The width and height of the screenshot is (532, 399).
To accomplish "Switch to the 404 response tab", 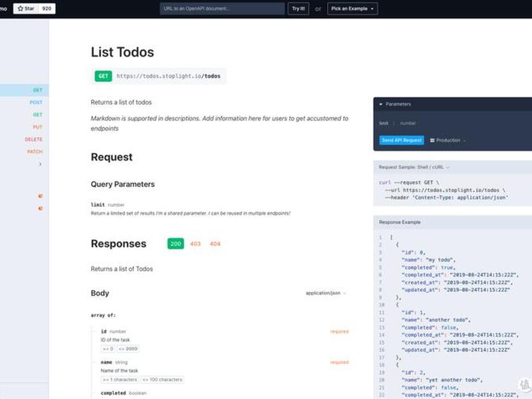I will tap(215, 243).
